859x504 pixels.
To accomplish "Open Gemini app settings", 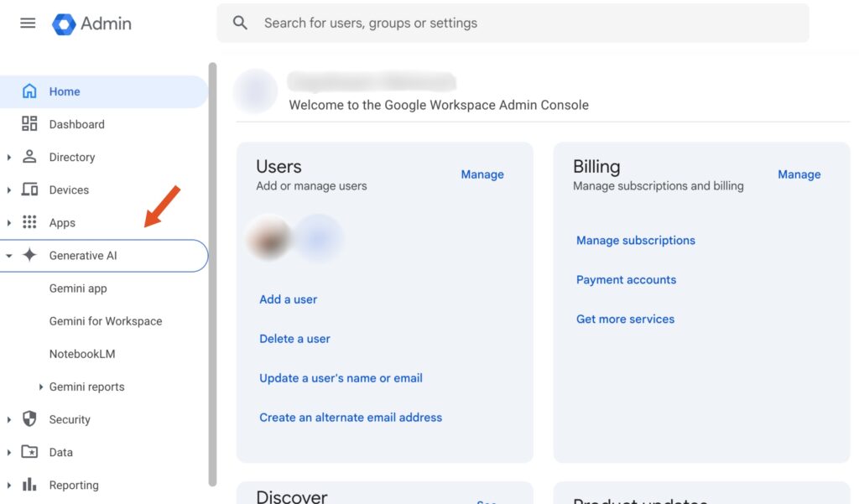I will (x=78, y=288).
